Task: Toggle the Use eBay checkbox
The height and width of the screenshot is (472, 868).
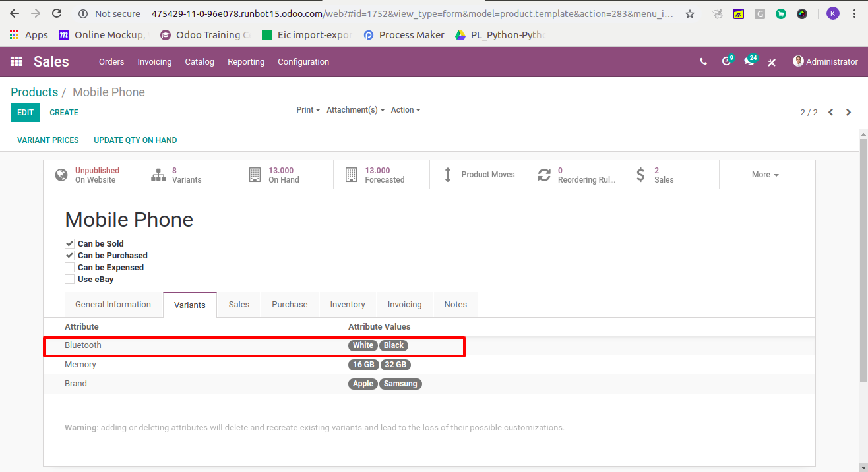Action: [x=70, y=279]
